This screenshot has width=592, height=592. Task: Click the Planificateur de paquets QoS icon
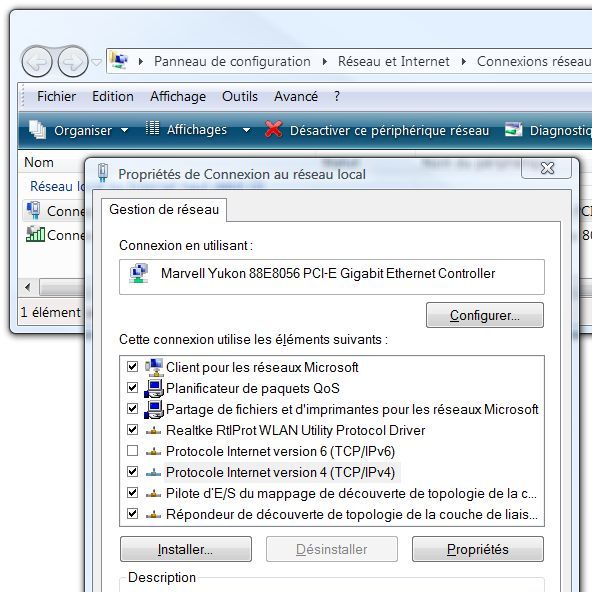click(154, 388)
